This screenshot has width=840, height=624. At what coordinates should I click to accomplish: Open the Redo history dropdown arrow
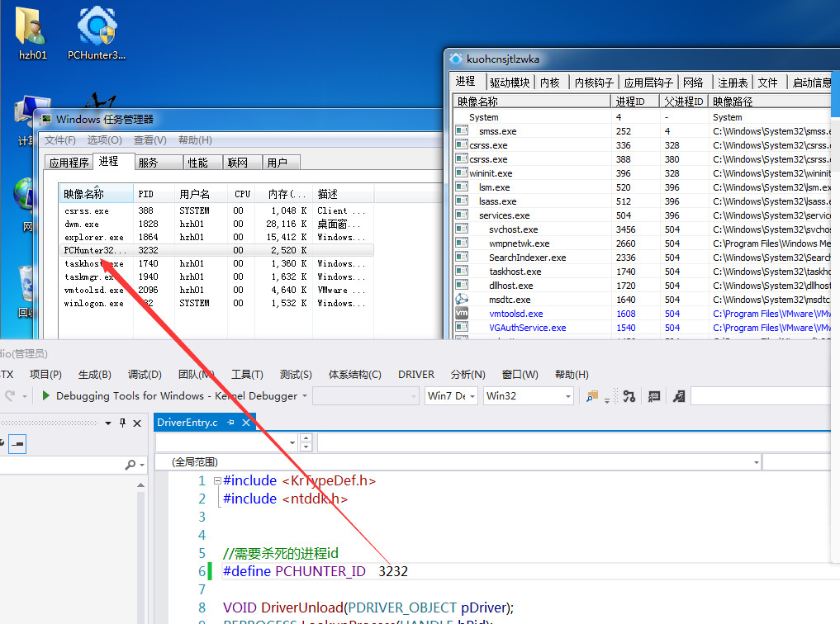(25, 396)
